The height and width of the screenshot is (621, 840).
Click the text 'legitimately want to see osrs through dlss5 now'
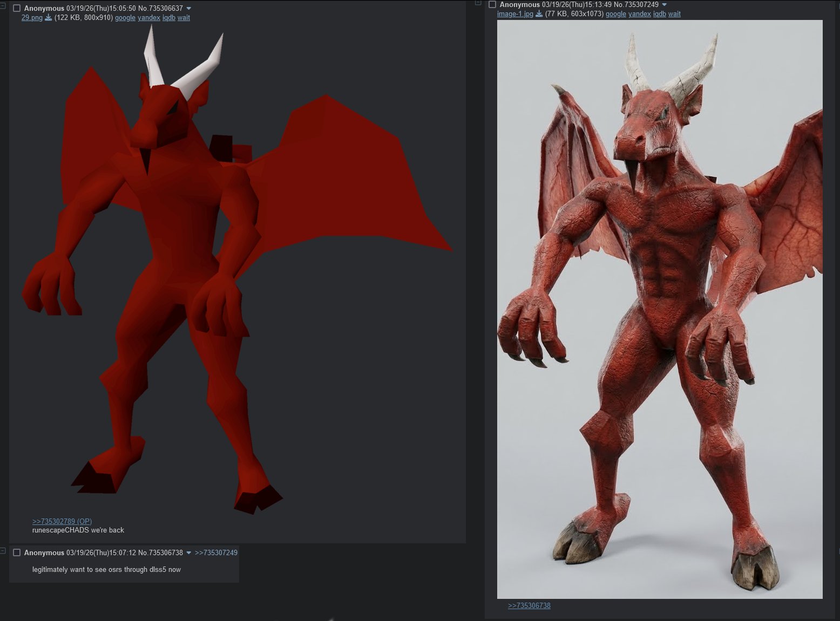[106, 570]
